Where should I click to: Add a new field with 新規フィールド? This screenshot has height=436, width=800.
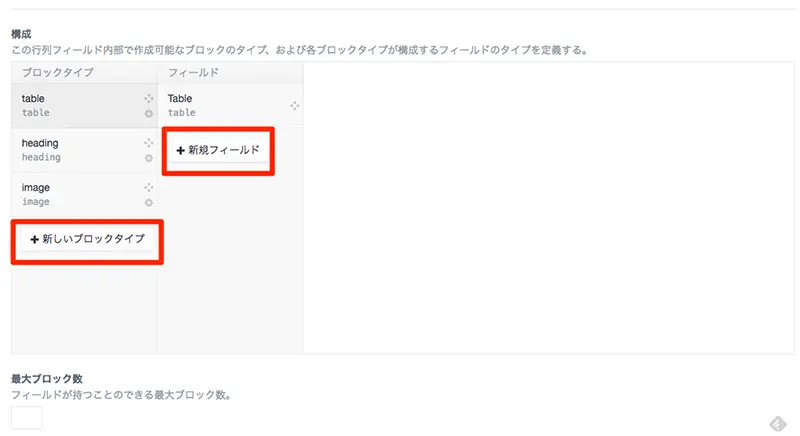click(x=218, y=150)
